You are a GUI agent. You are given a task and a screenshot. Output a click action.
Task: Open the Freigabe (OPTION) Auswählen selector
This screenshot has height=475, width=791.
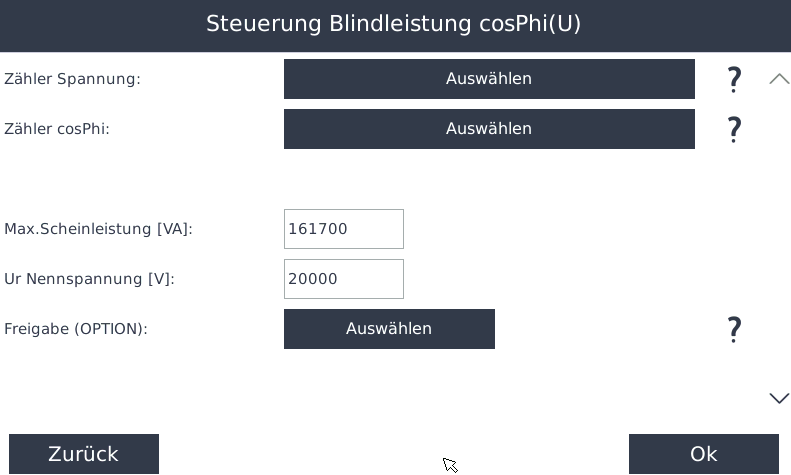(x=389, y=329)
